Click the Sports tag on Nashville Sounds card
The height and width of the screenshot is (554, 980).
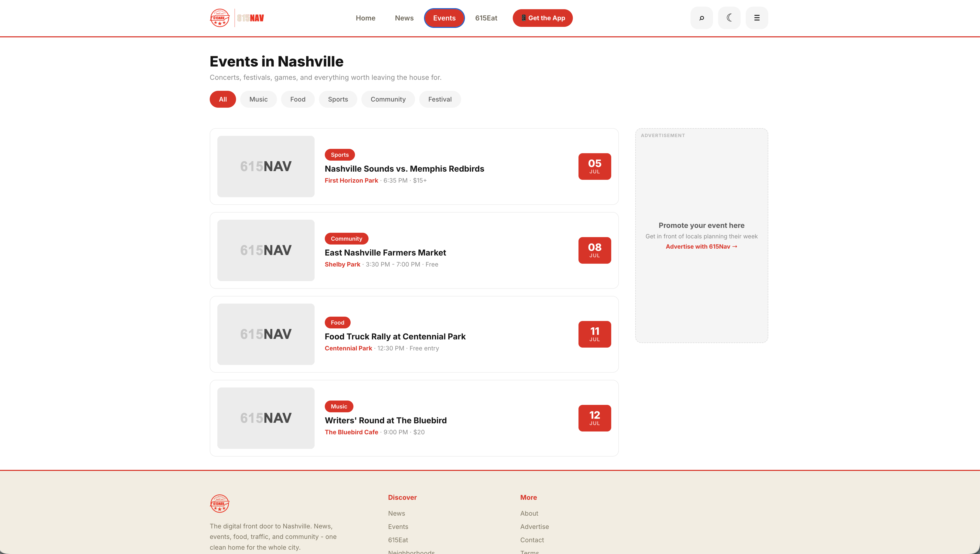click(340, 155)
